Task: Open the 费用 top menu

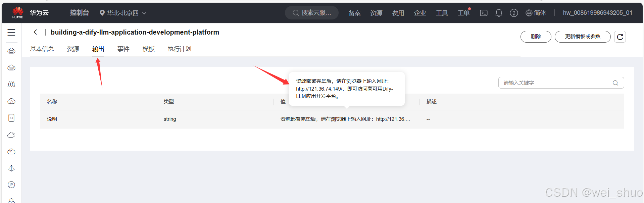Action: coord(398,13)
